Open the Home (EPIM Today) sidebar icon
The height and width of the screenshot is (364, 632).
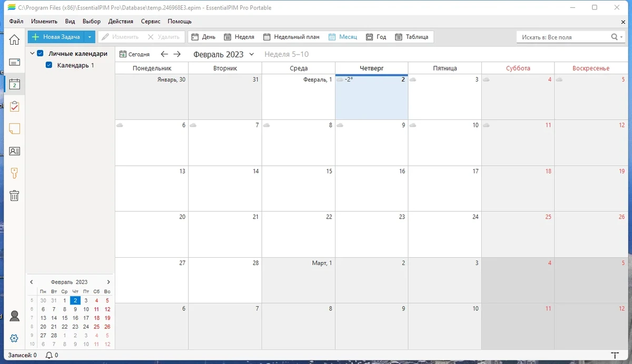pos(14,39)
